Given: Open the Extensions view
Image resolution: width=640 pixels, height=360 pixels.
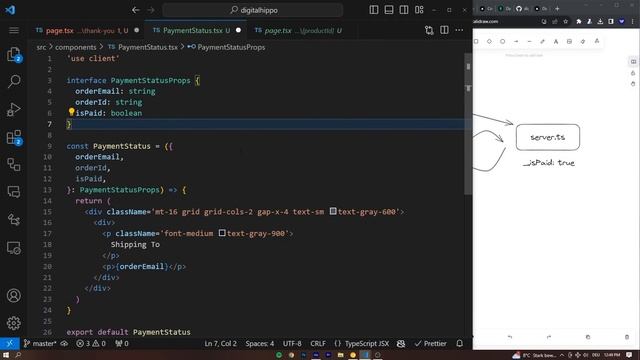Looking at the screenshot, I should click(14, 138).
